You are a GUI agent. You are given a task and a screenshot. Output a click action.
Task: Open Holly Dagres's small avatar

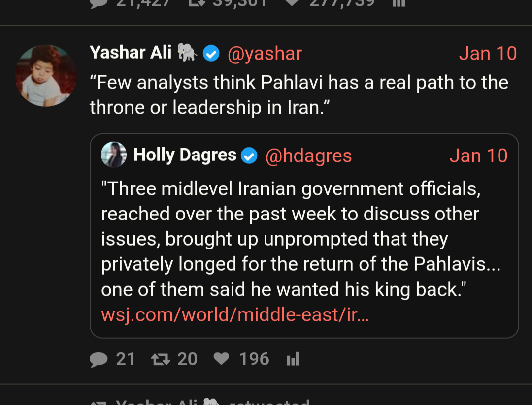114,156
